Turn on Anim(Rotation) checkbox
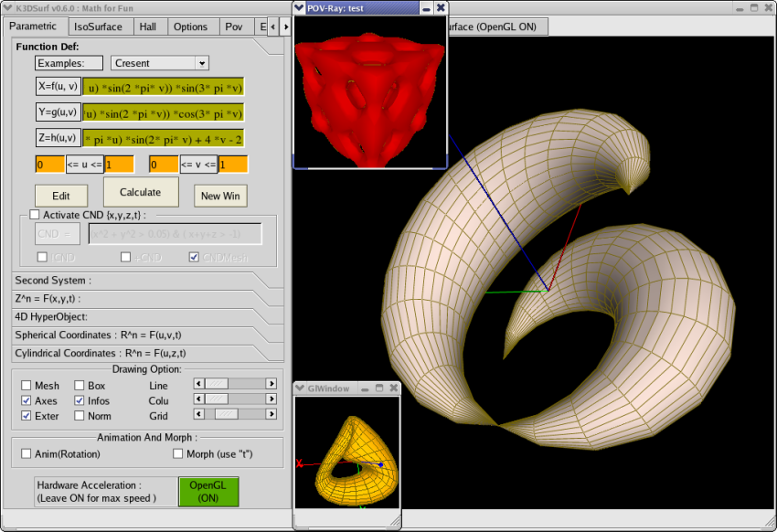The image size is (777, 532). (27, 453)
